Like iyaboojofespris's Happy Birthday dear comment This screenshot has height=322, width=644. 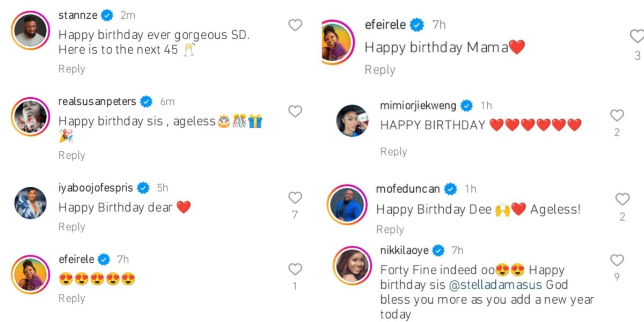pyautogui.click(x=295, y=197)
